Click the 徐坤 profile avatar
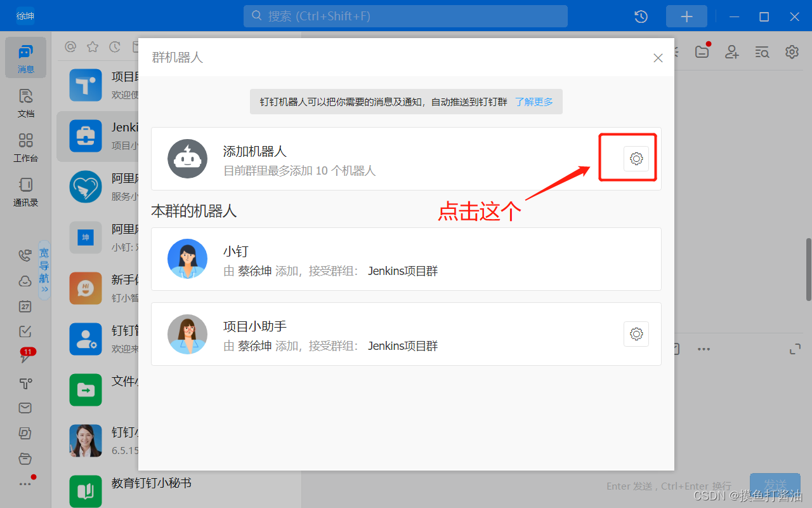This screenshot has width=812, height=508. pos(25,16)
